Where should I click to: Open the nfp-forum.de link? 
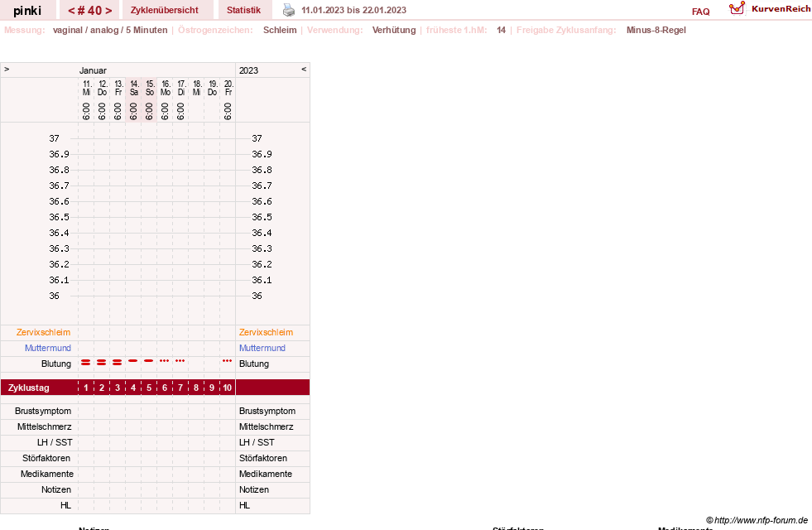coord(757,520)
